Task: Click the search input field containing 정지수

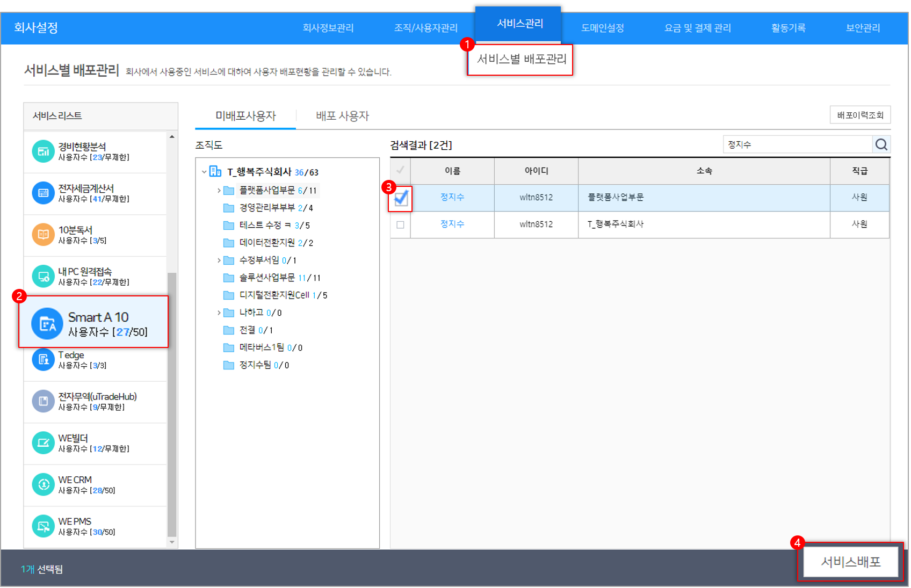Action: click(x=798, y=144)
